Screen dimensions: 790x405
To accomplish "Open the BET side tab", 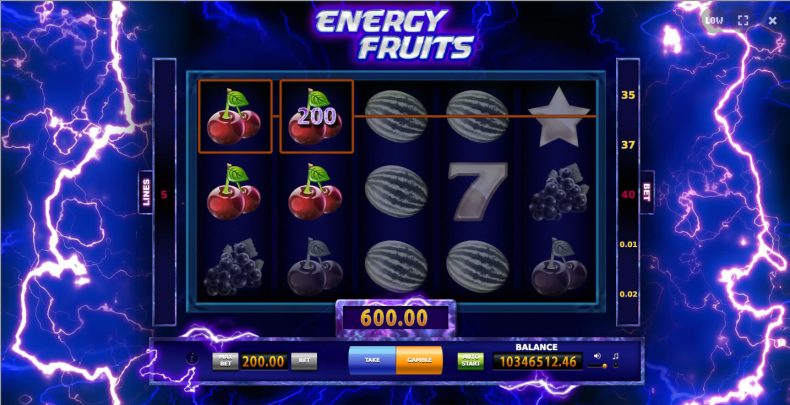I will [646, 192].
